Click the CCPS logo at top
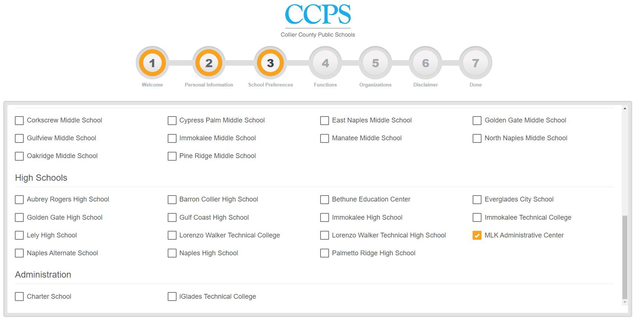This screenshot has width=644, height=321. click(x=318, y=20)
